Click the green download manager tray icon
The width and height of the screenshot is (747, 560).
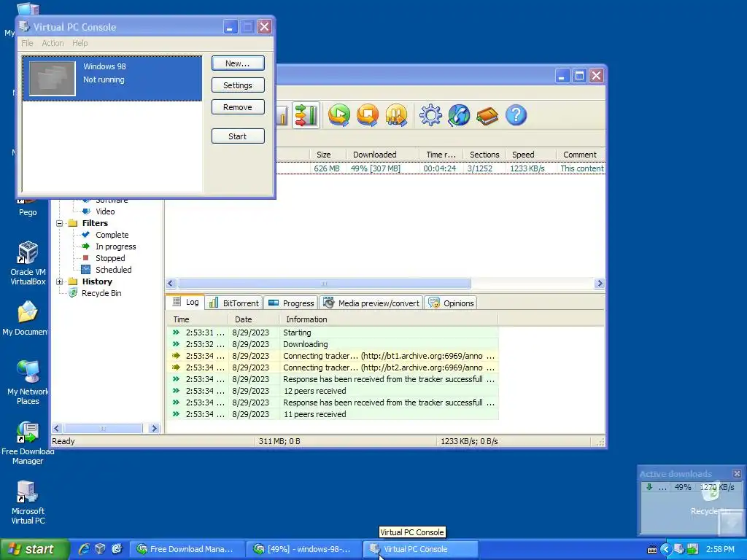click(693, 550)
